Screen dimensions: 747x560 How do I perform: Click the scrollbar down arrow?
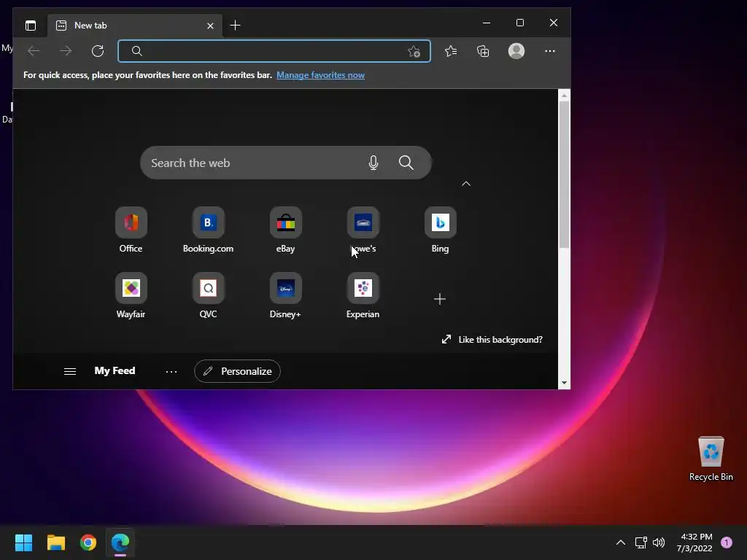(564, 383)
